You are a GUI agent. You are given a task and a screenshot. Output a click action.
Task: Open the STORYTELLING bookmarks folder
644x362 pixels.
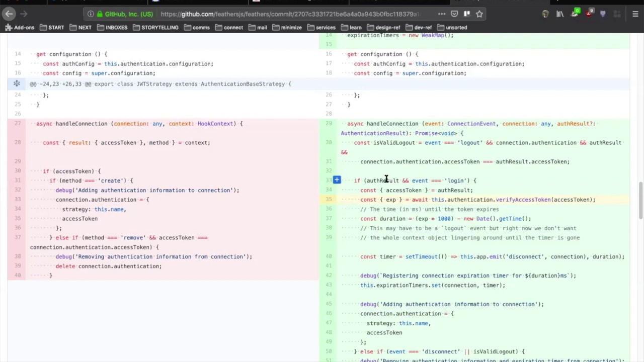pyautogui.click(x=155, y=28)
